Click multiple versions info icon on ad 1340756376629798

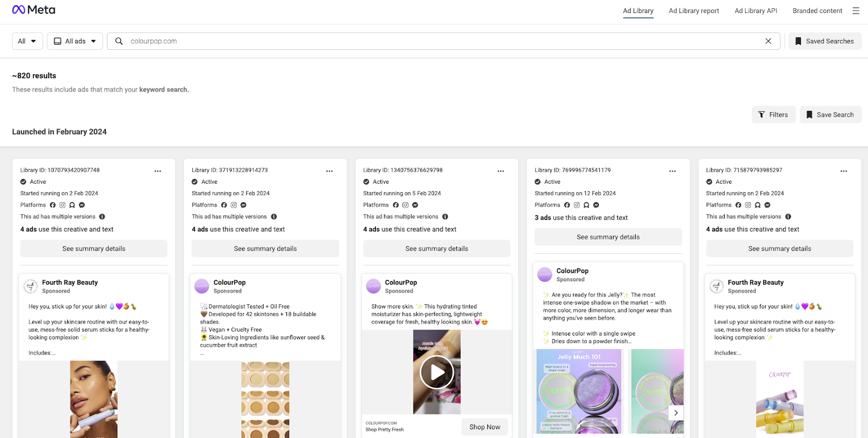445,217
